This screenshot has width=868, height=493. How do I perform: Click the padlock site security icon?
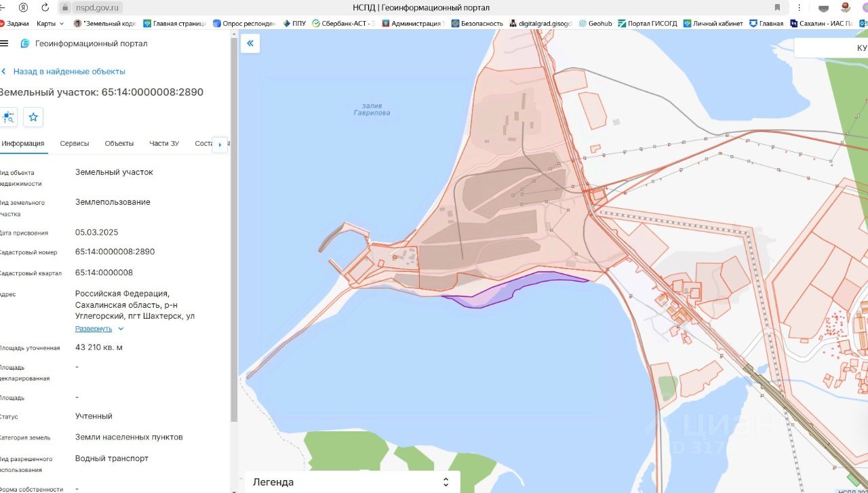65,7
